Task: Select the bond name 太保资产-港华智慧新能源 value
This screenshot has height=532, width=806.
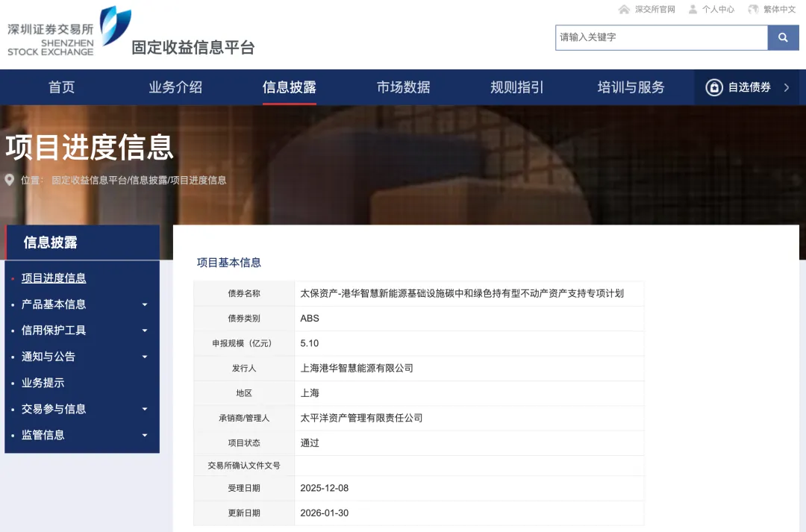Action: tap(462, 293)
